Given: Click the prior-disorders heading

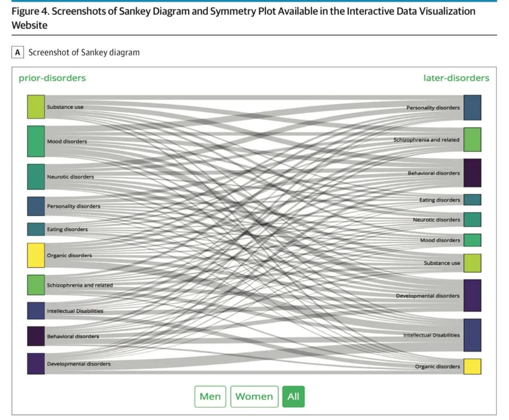Looking at the screenshot, I should click(52, 78).
